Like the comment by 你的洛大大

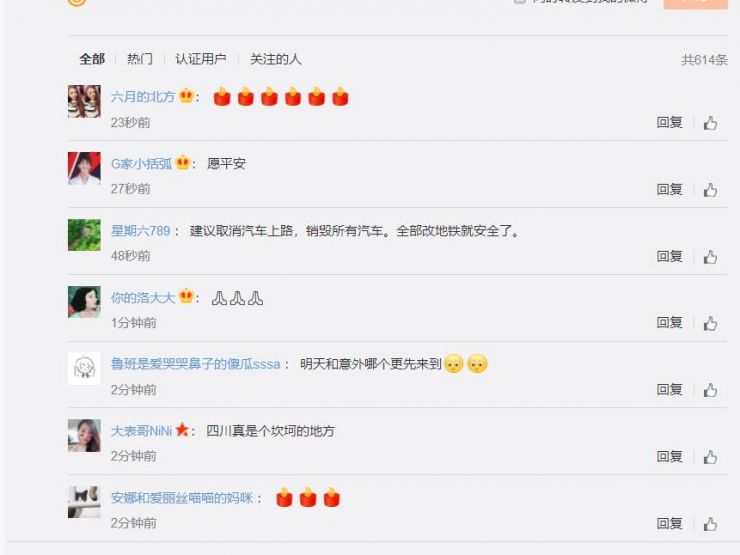(710, 324)
